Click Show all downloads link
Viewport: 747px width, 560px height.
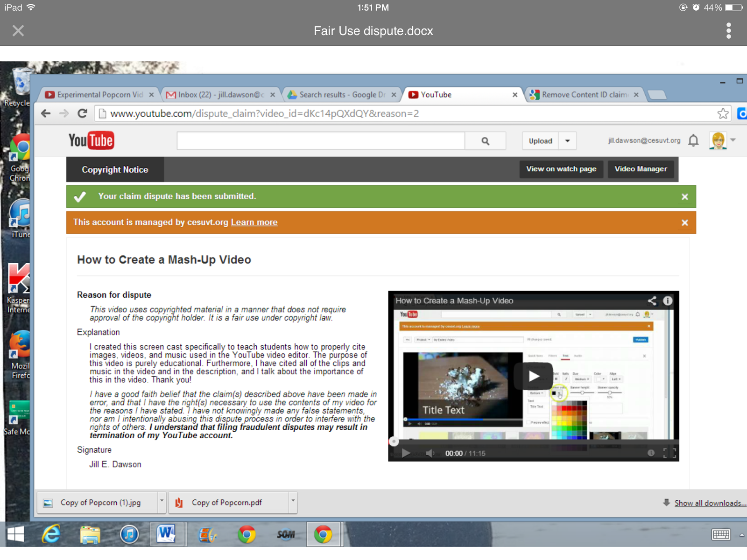tap(710, 503)
